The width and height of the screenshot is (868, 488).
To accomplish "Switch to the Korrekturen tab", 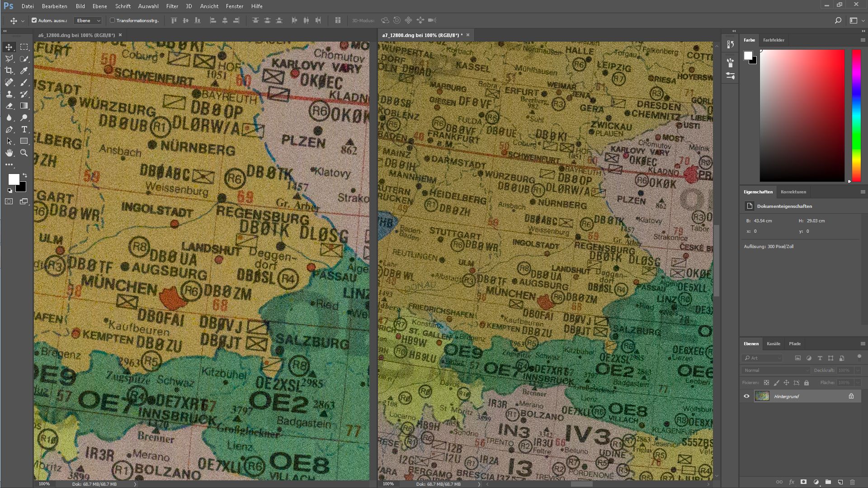I will (x=793, y=192).
